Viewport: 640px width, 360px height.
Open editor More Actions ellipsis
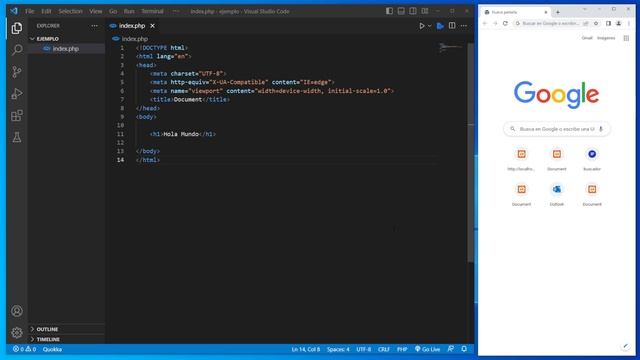(464, 26)
